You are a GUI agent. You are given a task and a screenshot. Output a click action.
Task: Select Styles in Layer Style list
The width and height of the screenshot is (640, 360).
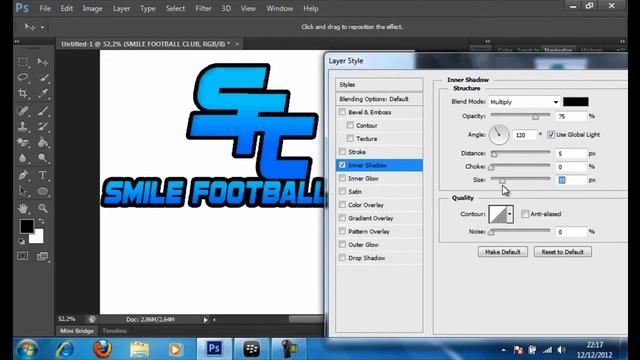point(379,84)
